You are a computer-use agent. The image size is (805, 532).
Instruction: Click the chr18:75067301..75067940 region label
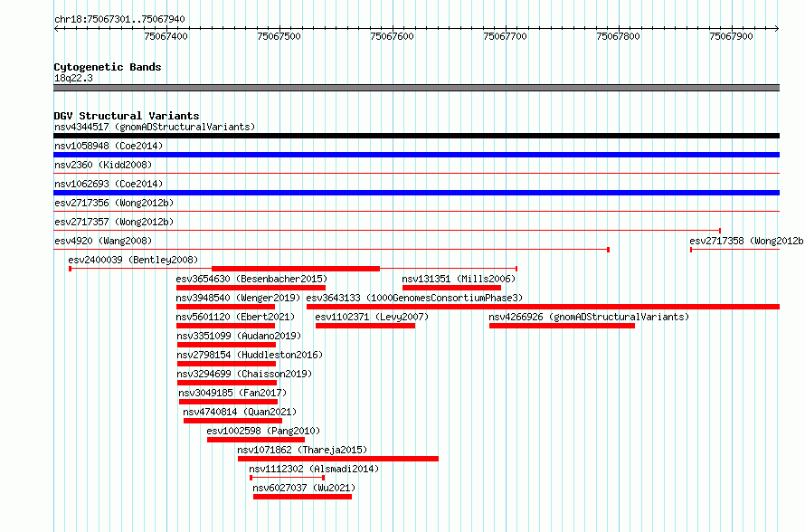point(119,19)
